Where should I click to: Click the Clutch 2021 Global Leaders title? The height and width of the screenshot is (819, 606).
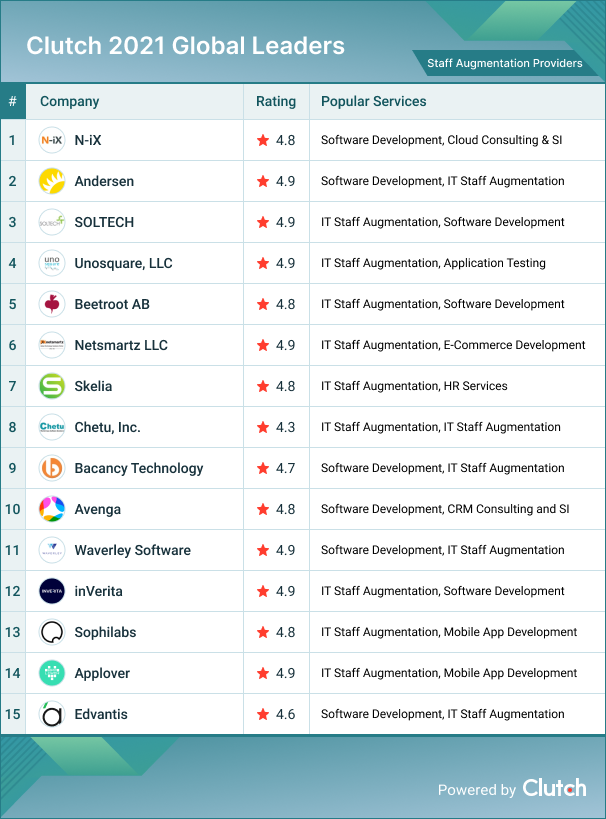tap(185, 46)
